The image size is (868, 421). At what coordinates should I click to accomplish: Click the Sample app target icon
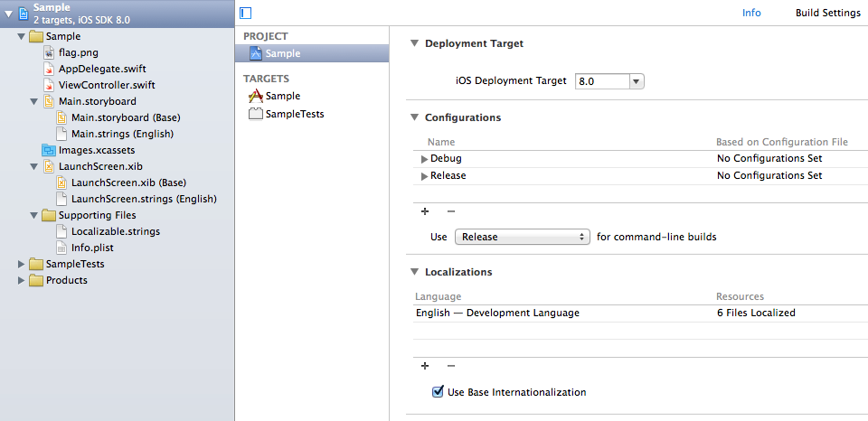[256, 96]
